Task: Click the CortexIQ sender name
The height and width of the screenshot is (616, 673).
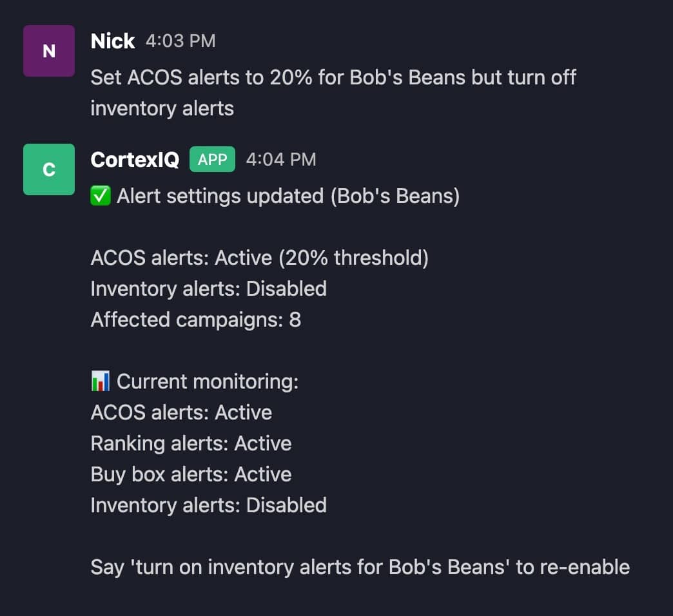Action: pyautogui.click(x=135, y=160)
